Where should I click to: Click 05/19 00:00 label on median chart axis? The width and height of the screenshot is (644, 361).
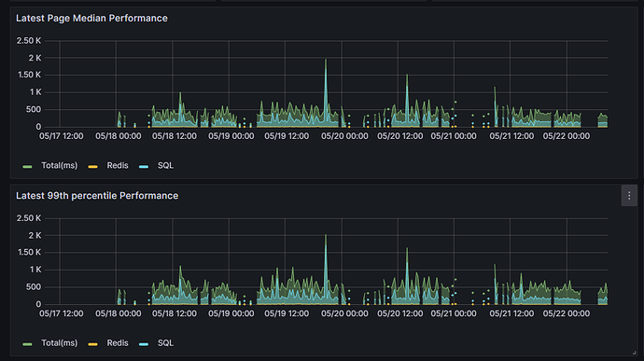(x=231, y=136)
